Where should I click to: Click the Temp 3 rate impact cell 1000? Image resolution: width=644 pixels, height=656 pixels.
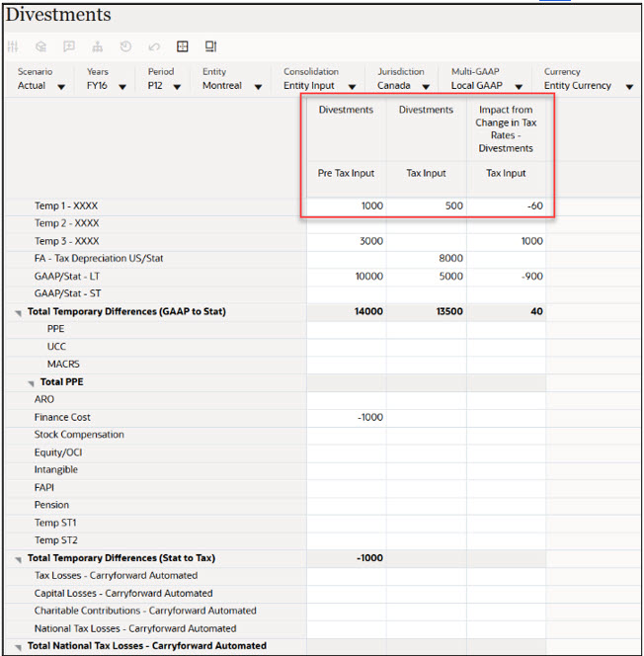click(x=507, y=241)
